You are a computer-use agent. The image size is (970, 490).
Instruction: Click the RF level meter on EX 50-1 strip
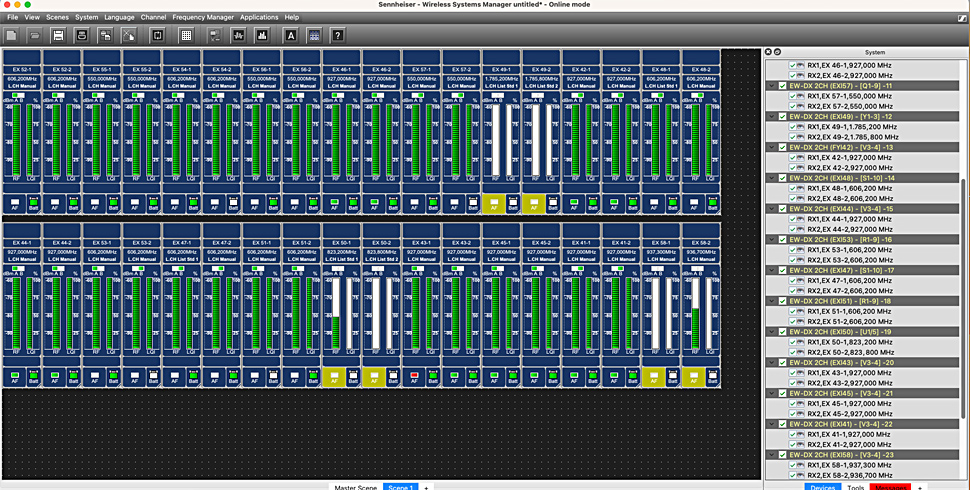(x=336, y=313)
